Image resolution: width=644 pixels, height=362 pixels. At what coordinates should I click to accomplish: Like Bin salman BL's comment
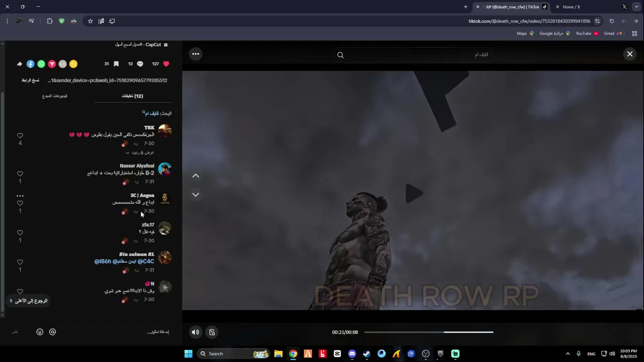click(20, 262)
